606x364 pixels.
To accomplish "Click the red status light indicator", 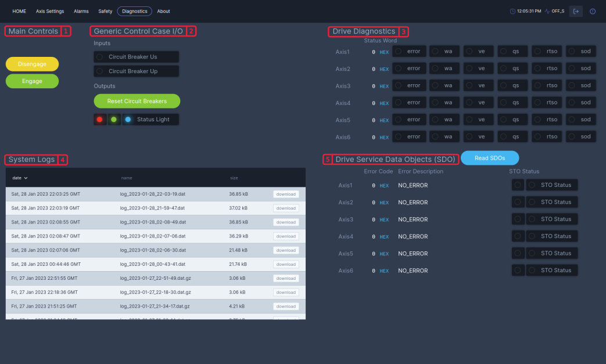I will point(100,119).
